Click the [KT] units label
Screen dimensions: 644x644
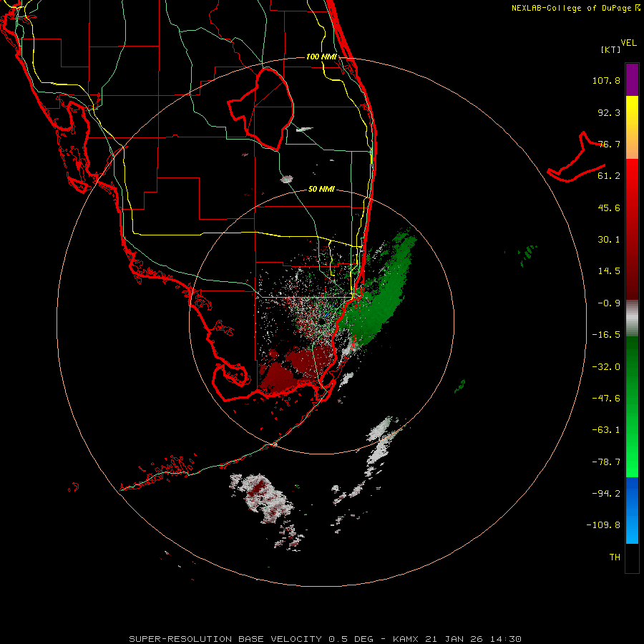[611, 49]
